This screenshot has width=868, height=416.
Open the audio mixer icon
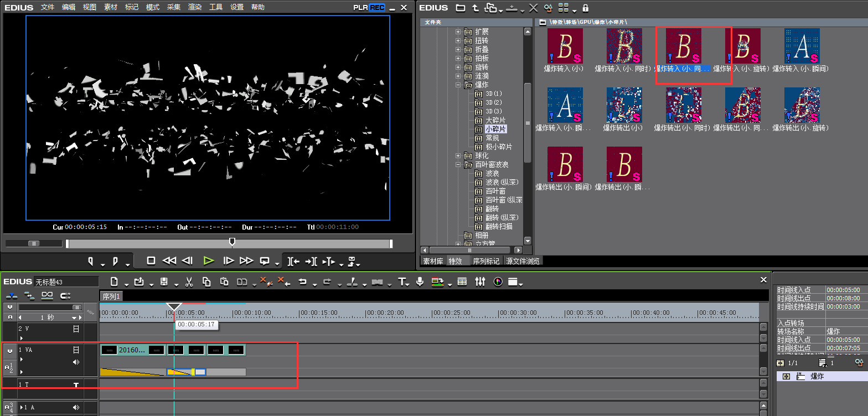pyautogui.click(x=480, y=282)
